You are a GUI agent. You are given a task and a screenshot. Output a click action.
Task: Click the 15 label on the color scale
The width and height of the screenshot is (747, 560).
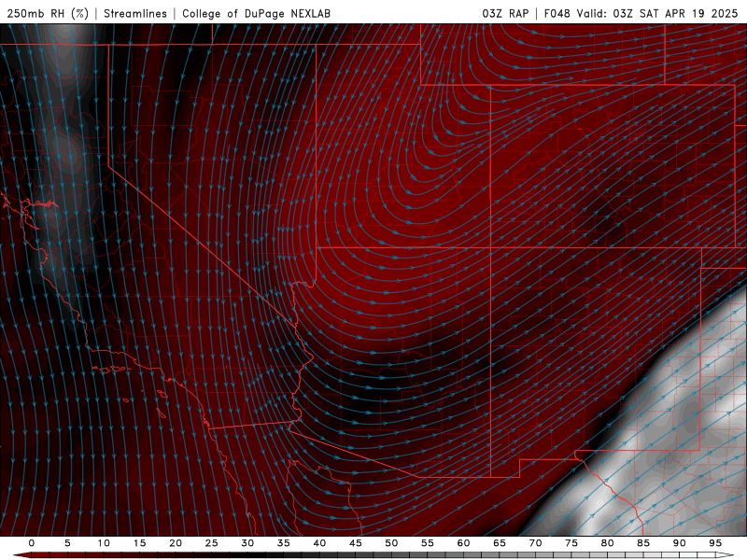pyautogui.click(x=139, y=543)
